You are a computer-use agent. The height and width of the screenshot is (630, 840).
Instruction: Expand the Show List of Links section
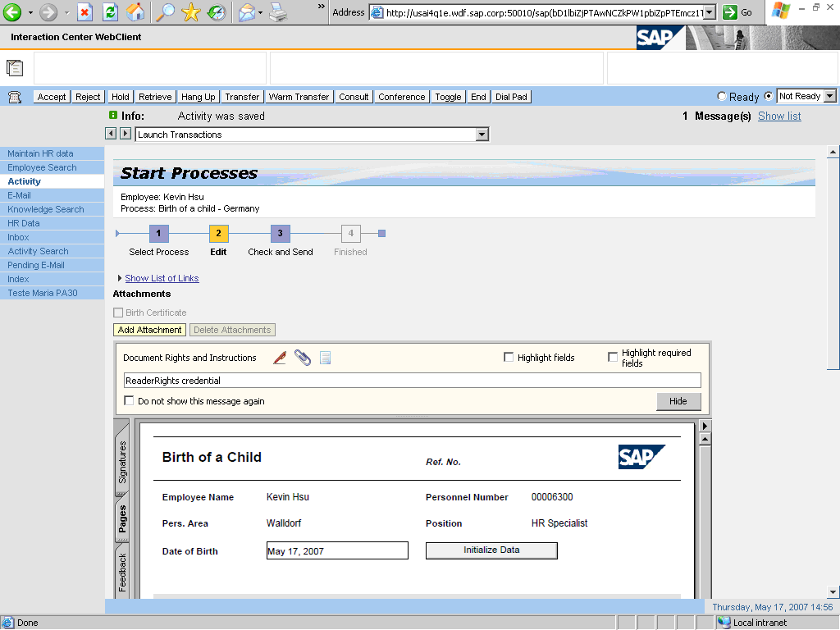pyautogui.click(x=162, y=278)
